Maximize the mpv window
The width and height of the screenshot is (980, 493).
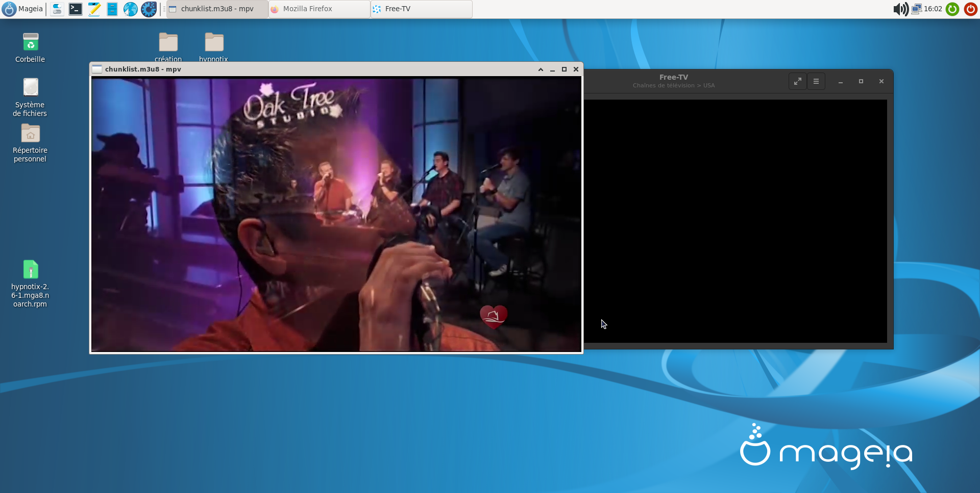point(564,69)
